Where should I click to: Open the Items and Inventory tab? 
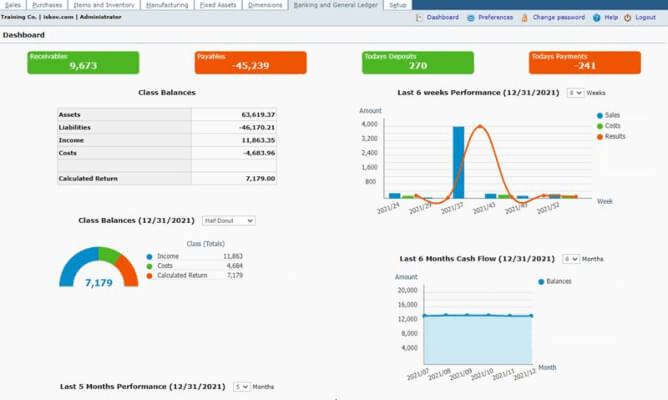click(104, 5)
